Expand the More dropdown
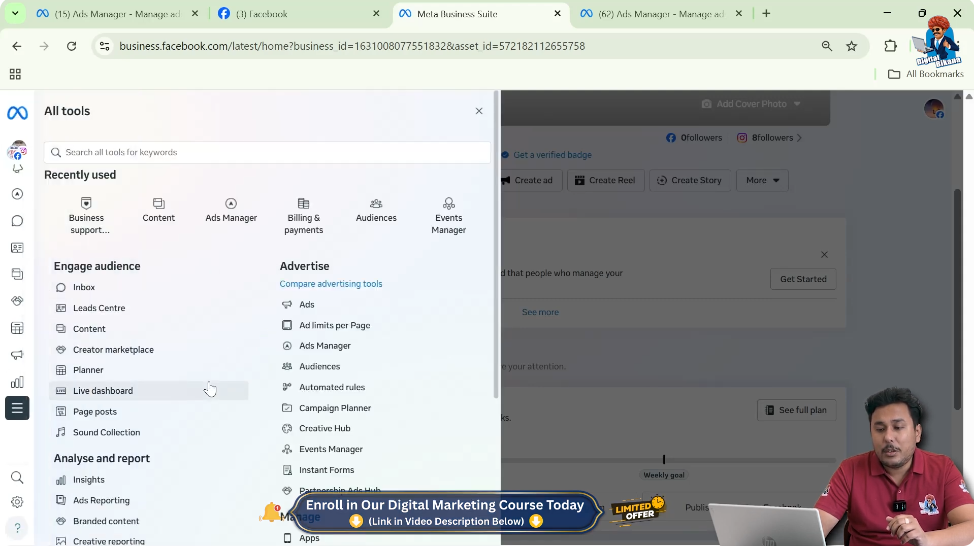Viewport: 974px width, 546px height. pos(762,180)
